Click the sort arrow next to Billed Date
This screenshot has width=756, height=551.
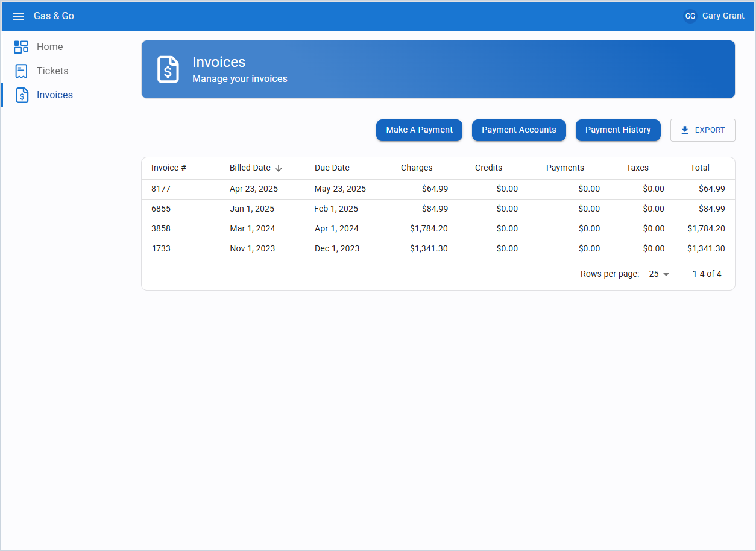point(278,168)
